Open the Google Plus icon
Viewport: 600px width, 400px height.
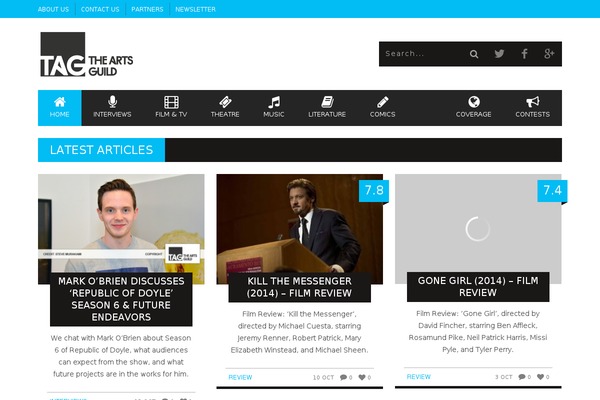pos(549,54)
